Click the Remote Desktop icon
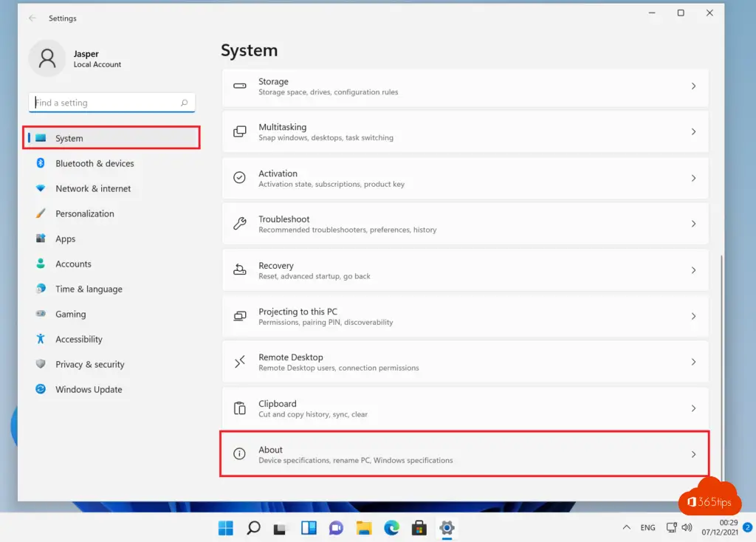 239,362
